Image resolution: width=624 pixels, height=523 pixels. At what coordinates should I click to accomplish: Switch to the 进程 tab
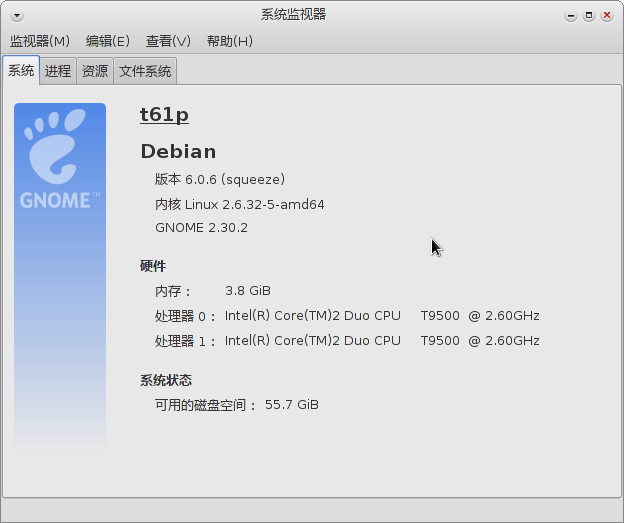point(58,71)
